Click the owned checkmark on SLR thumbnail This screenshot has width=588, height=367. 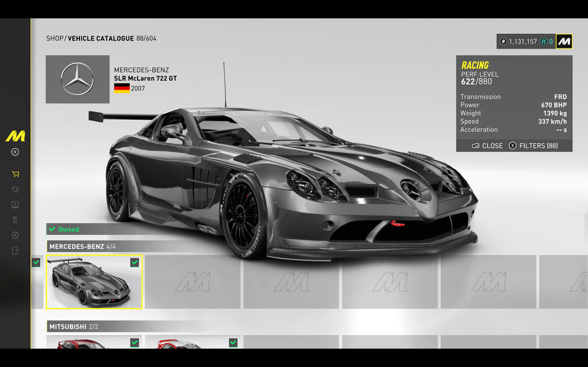pyautogui.click(x=135, y=262)
